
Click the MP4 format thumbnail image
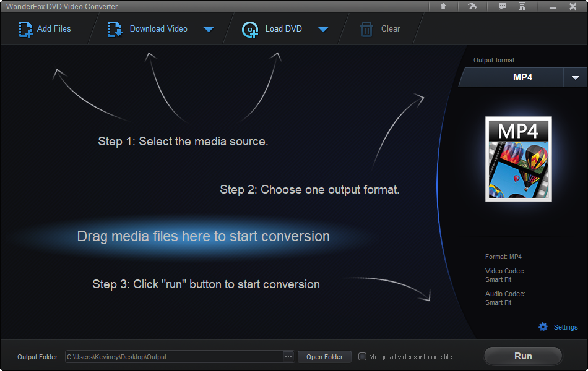[x=518, y=159]
